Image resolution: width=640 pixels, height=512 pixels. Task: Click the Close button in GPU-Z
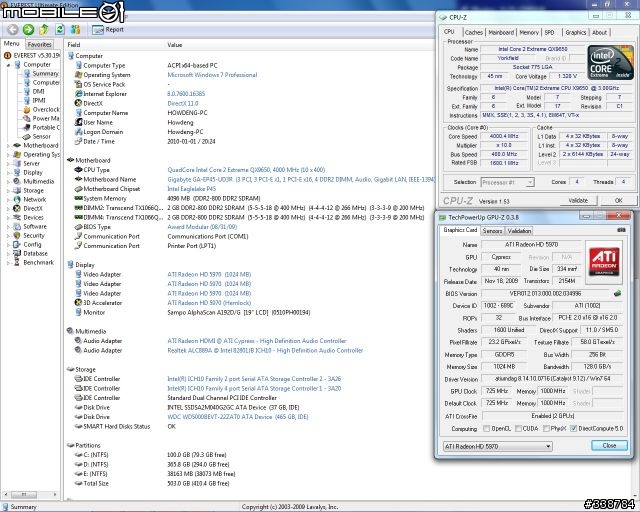pos(609,445)
